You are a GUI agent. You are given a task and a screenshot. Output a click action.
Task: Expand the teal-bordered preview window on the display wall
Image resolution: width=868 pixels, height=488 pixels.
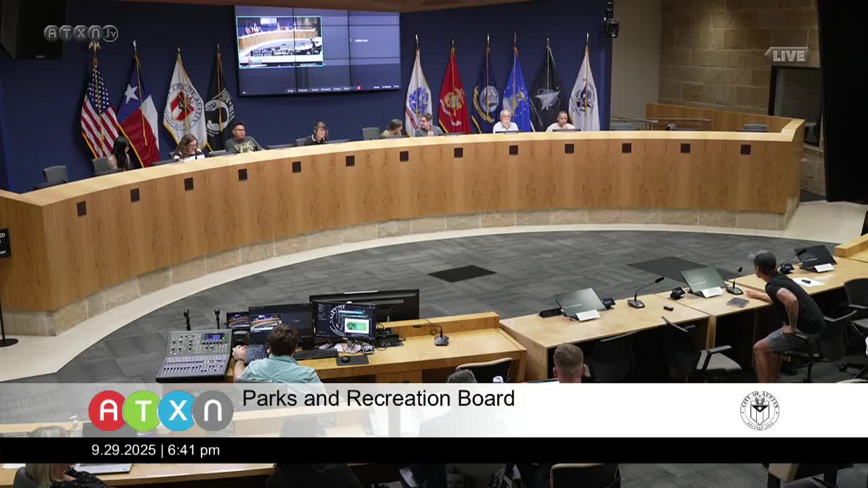281,41
